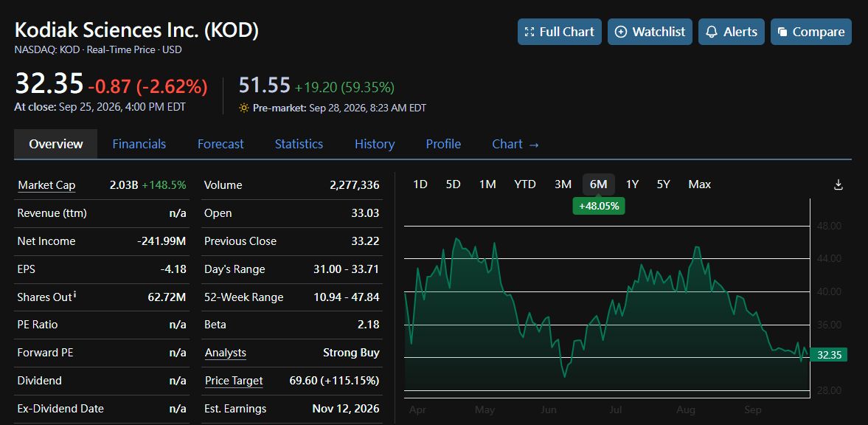Choose the 6M chart range
868x425 pixels.
click(598, 184)
